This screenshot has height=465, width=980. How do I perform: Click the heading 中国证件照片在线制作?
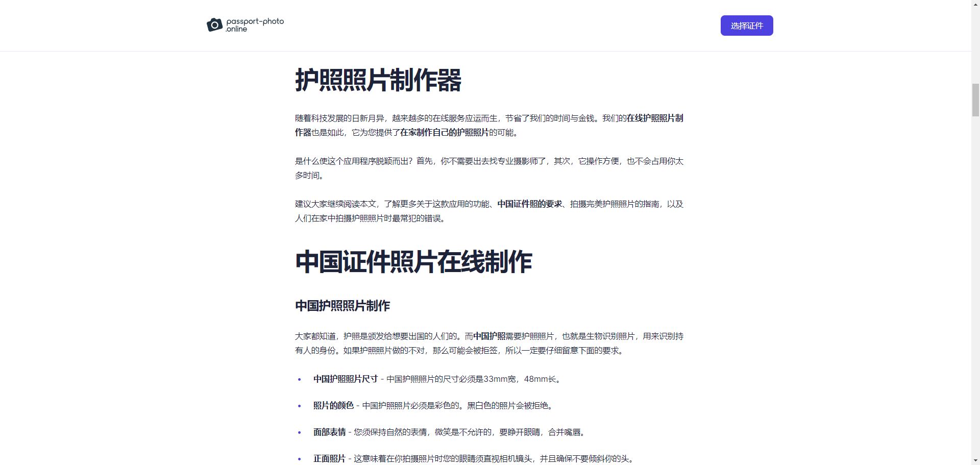point(413,262)
